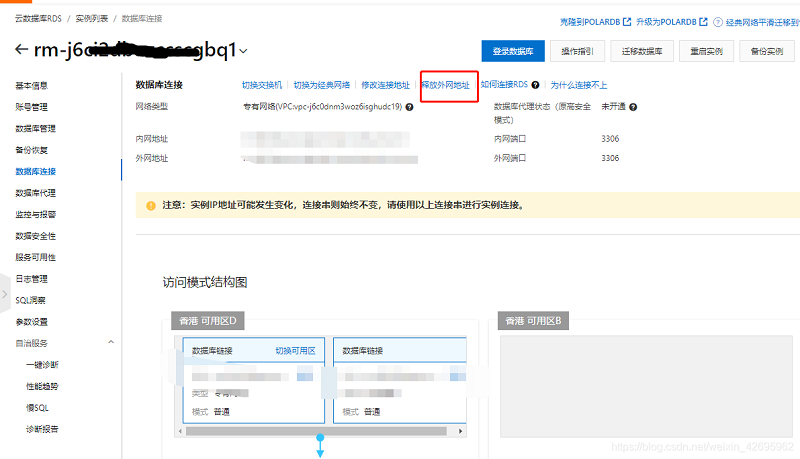Viewport: 800px width, 459px height.
Task: Open 数据库管理 in sidebar
Action: pos(36,128)
